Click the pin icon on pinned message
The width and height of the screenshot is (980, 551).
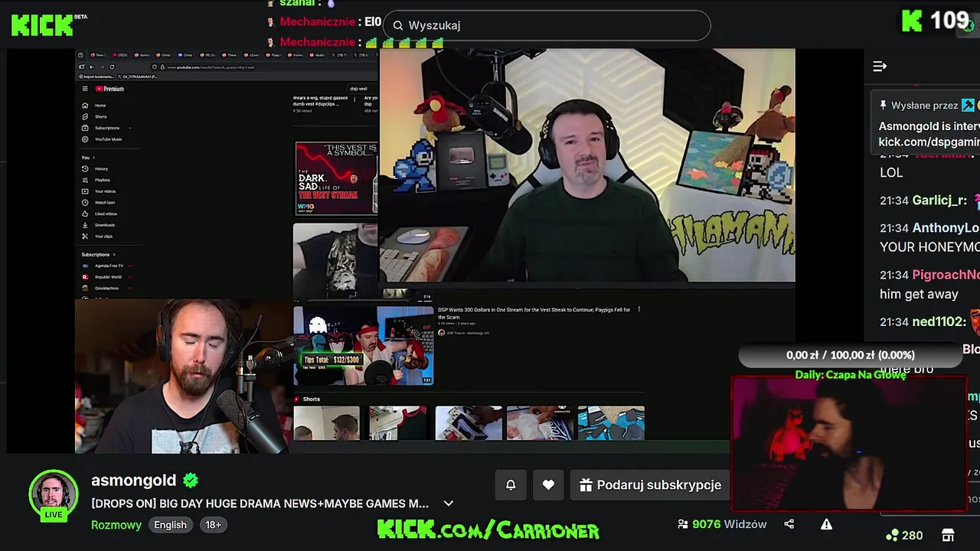[883, 105]
